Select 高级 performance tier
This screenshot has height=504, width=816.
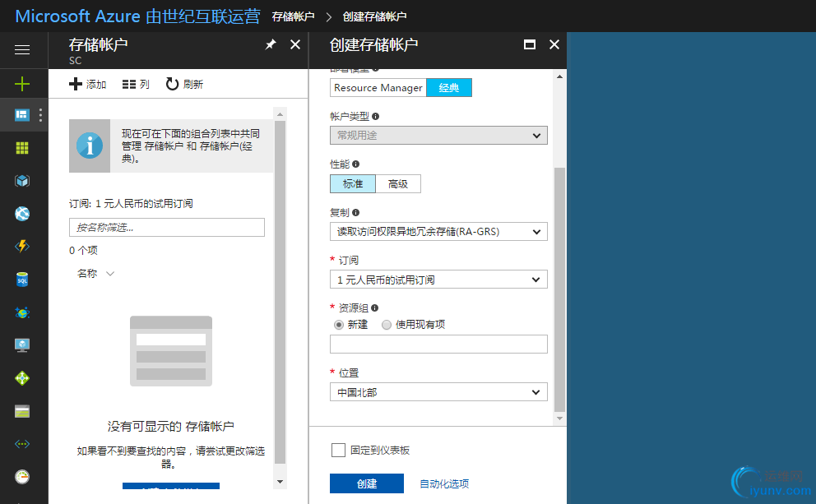click(x=398, y=183)
